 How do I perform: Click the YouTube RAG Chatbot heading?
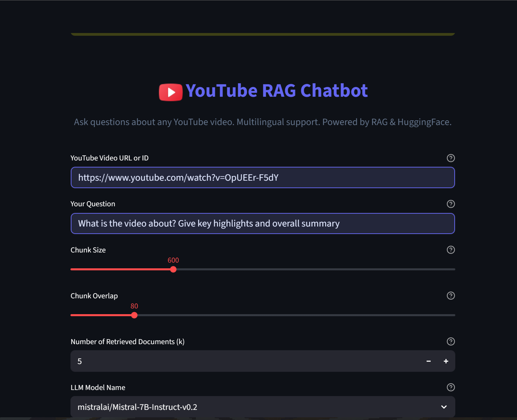click(x=277, y=91)
